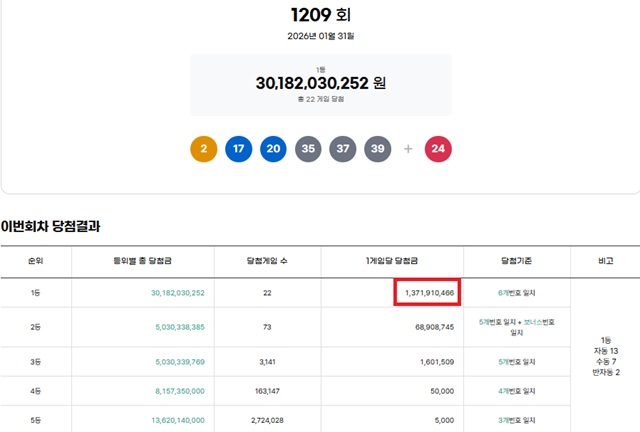
Task: Click the 6개번호 일치 criteria text
Action: click(x=516, y=293)
